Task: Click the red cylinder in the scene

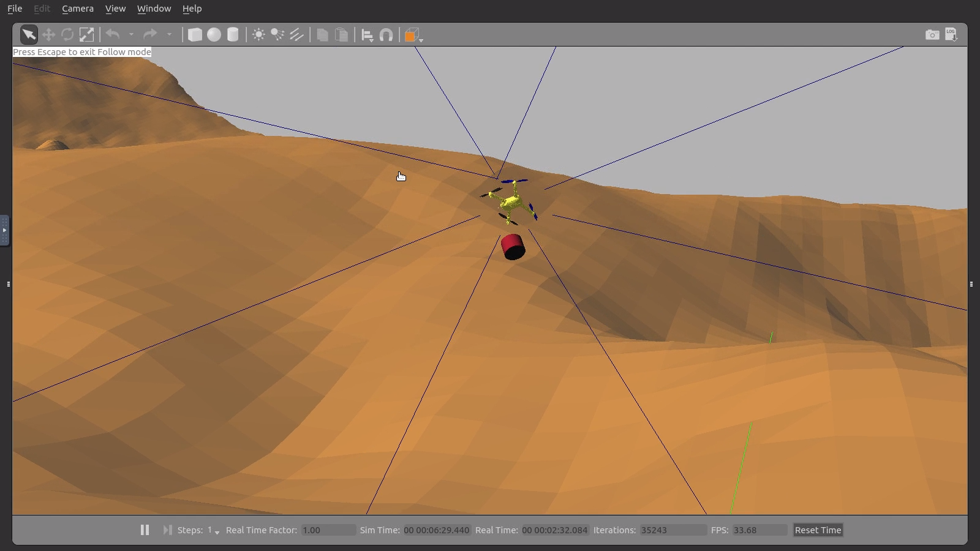Action: tap(513, 247)
